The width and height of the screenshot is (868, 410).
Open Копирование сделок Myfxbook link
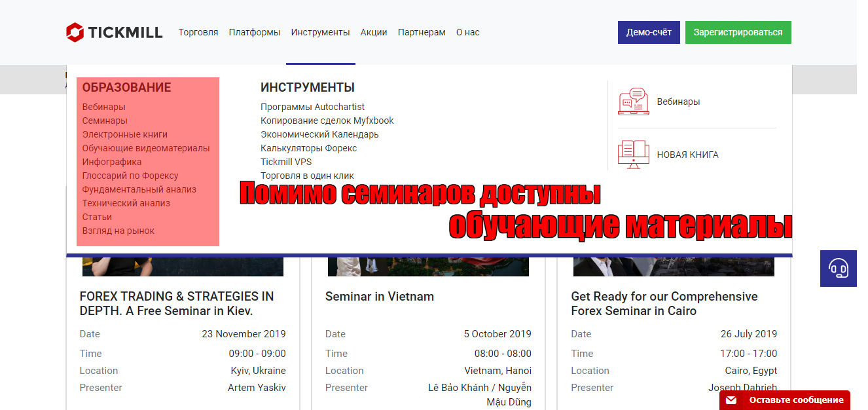327,121
